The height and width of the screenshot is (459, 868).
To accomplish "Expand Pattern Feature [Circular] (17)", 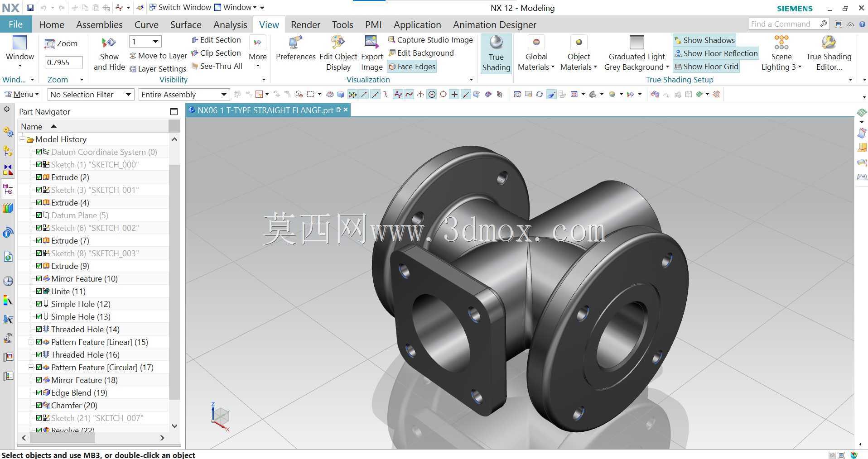I will pos(31,367).
